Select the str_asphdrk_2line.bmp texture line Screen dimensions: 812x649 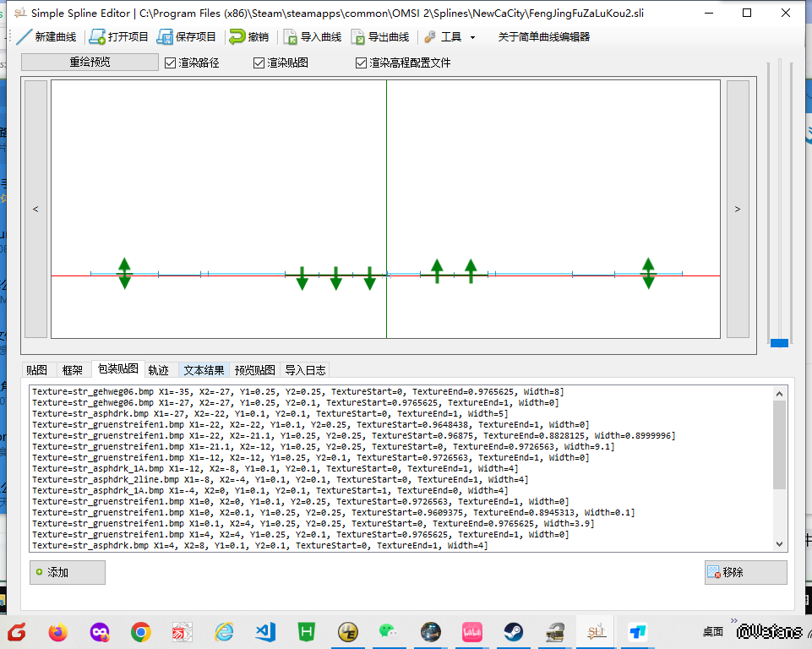click(281, 479)
